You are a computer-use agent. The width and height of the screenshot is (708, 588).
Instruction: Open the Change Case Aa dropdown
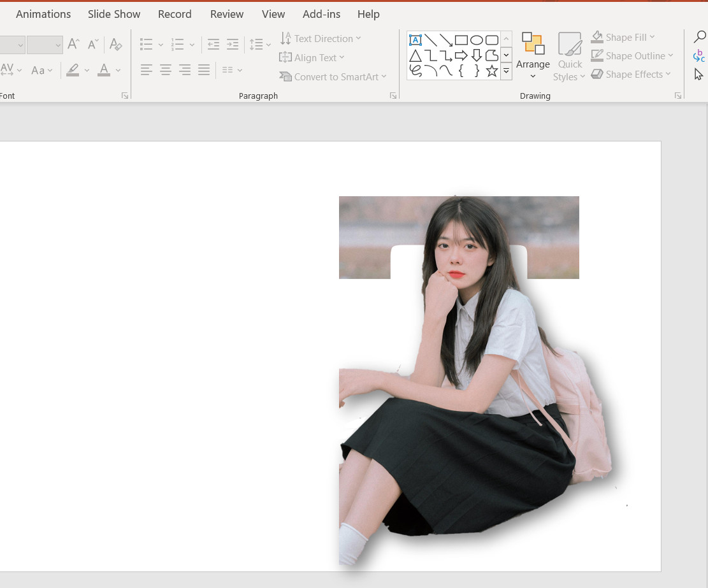(x=41, y=70)
